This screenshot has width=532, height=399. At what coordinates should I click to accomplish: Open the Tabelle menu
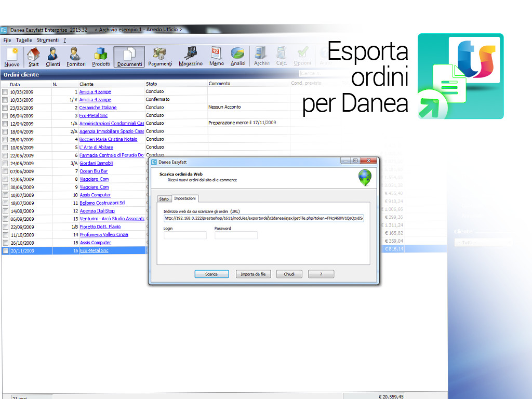coord(24,40)
